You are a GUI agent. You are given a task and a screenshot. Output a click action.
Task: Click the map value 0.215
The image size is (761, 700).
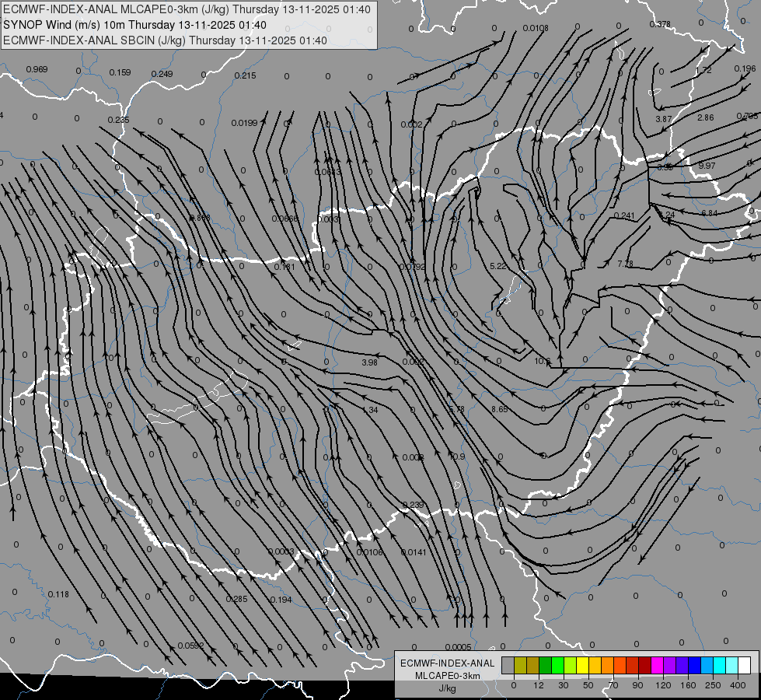pos(245,75)
